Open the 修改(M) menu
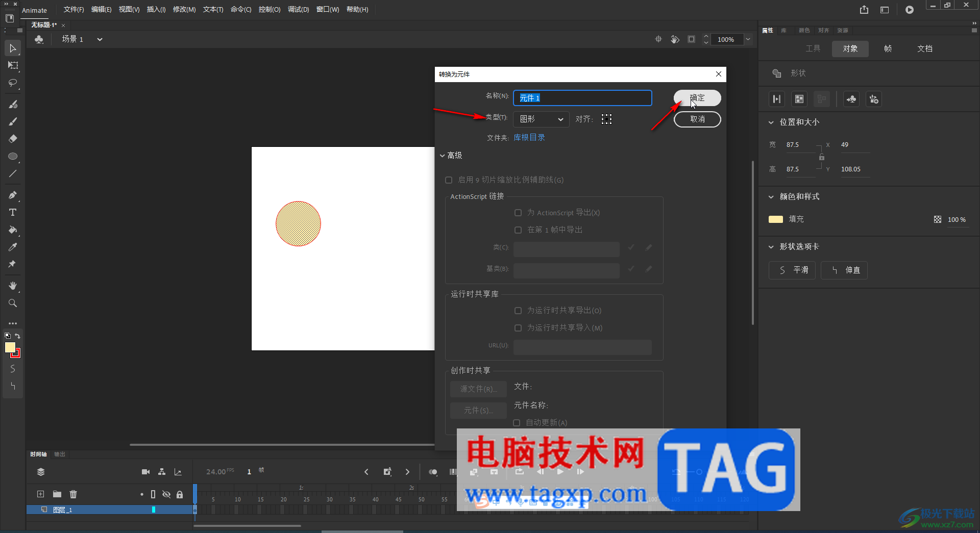Viewport: 980px width, 533px height. 184,9
